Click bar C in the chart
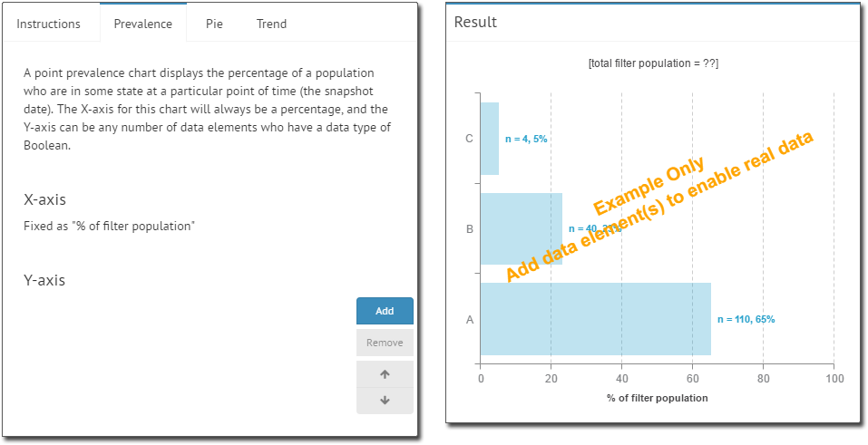Screen dimensions: 868x445 pyautogui.click(x=489, y=139)
